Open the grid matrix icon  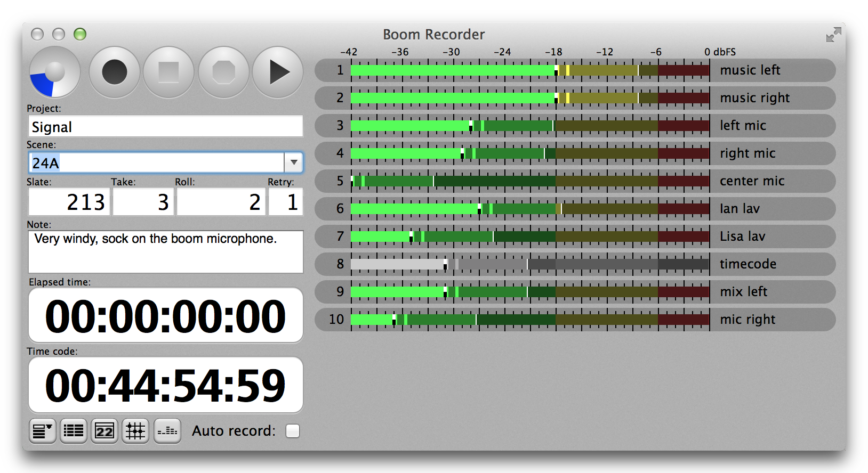pos(135,430)
